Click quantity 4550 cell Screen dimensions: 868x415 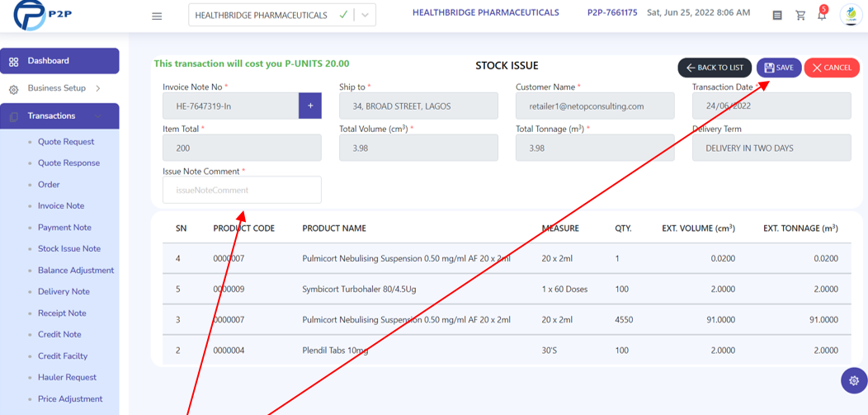(x=624, y=320)
